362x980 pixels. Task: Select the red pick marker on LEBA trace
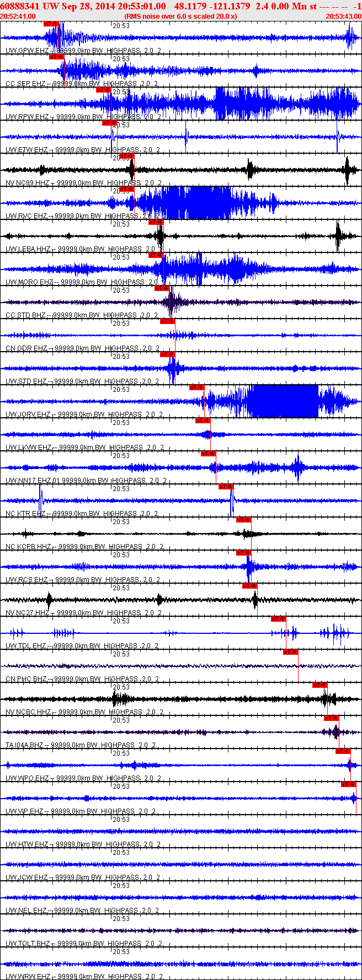pos(156,222)
